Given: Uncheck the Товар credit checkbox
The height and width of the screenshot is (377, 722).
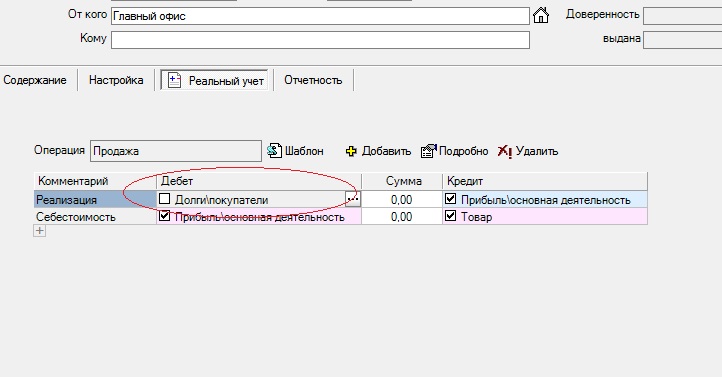Looking at the screenshot, I should (450, 215).
